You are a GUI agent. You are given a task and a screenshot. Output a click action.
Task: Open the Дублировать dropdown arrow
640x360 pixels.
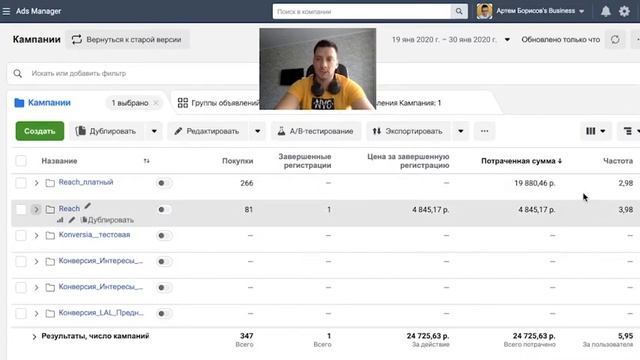click(x=154, y=131)
